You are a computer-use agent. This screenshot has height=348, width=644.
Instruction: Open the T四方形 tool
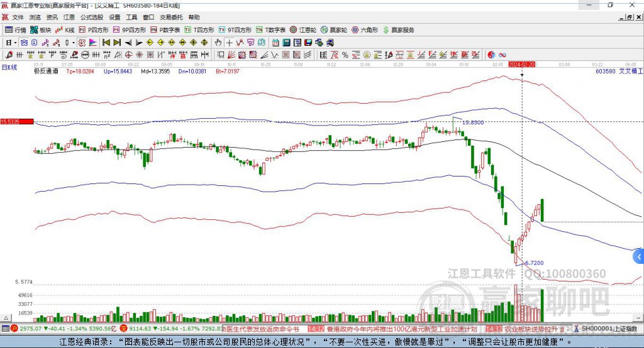199,30
